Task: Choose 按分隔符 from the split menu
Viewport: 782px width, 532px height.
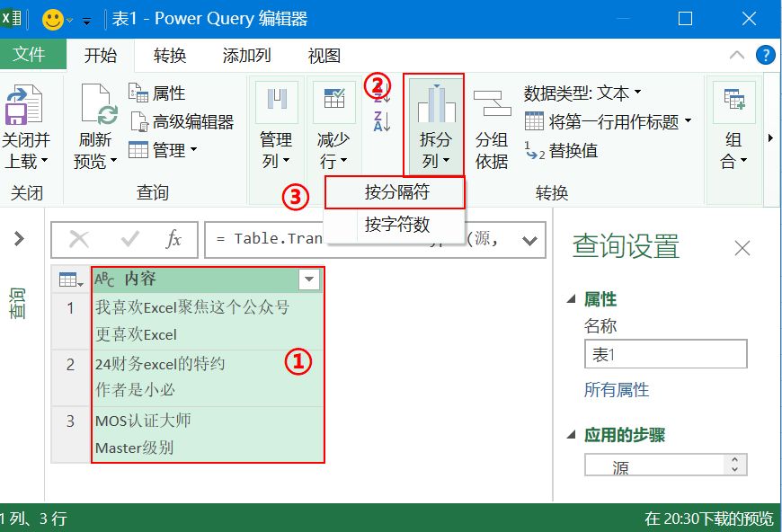Action: click(397, 193)
